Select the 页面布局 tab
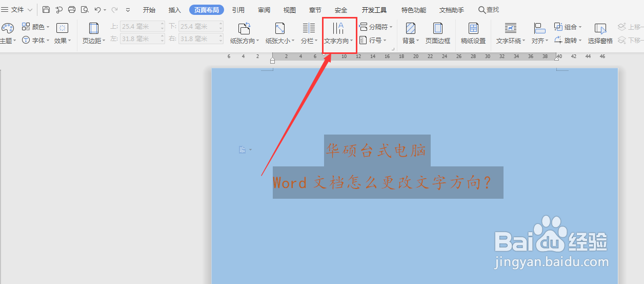This screenshot has height=284, width=644. point(207,10)
